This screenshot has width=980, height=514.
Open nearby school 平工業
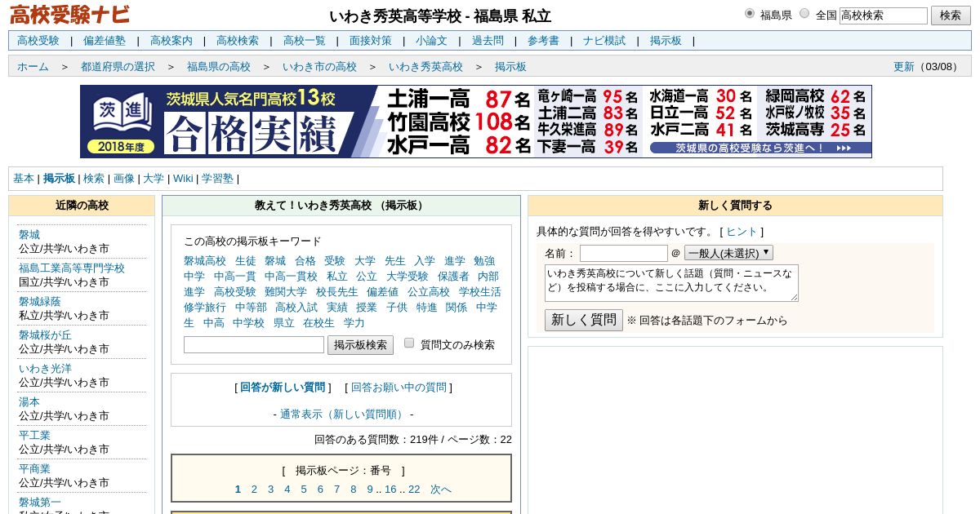click(x=34, y=436)
